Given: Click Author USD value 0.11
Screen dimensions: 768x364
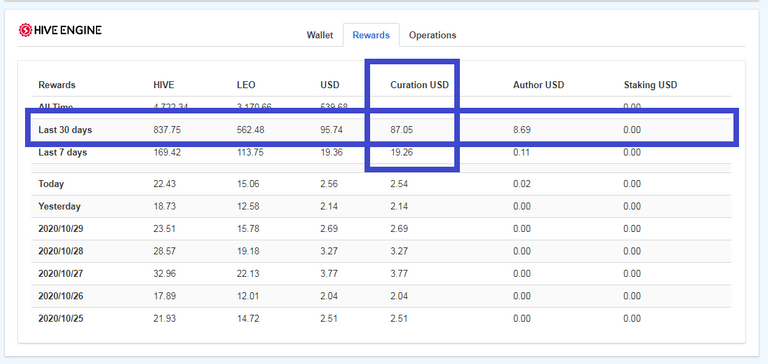Looking at the screenshot, I should [x=521, y=152].
